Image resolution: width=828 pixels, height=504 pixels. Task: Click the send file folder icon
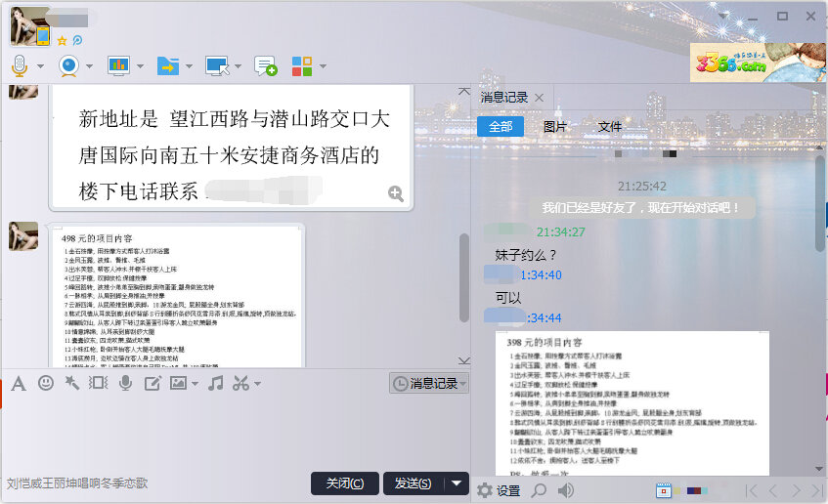167,65
